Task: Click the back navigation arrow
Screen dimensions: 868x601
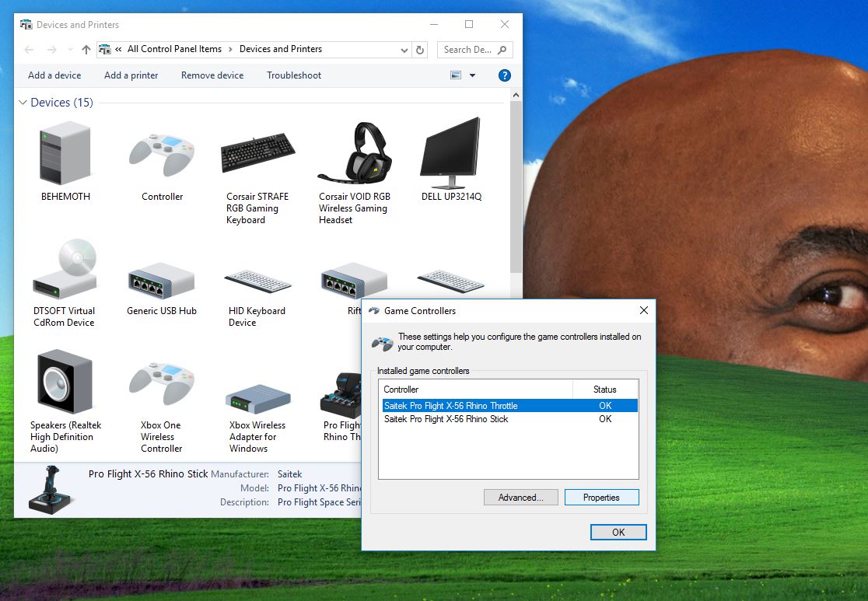Action: tap(30, 50)
